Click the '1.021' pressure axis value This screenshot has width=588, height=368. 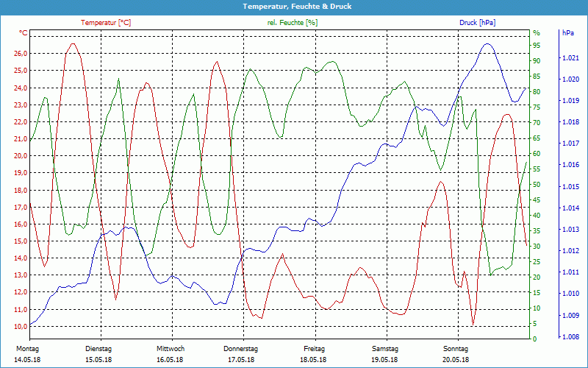click(x=571, y=58)
